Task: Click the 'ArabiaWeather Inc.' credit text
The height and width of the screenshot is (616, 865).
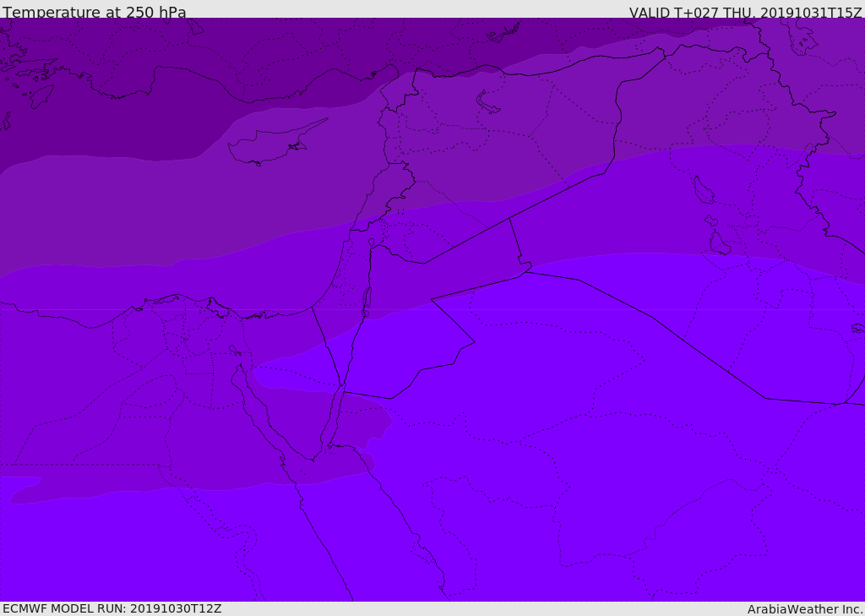Action: coord(805,609)
